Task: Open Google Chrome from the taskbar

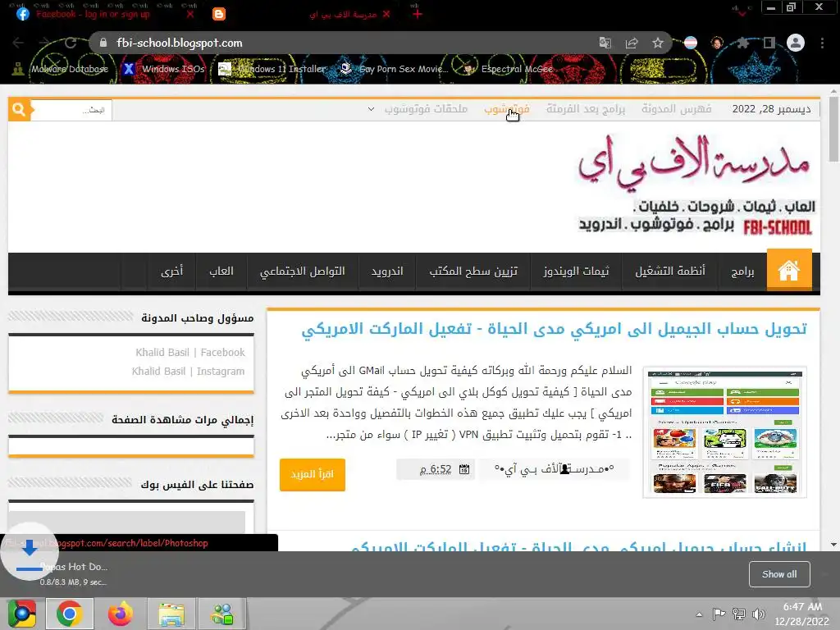Action: (x=70, y=614)
